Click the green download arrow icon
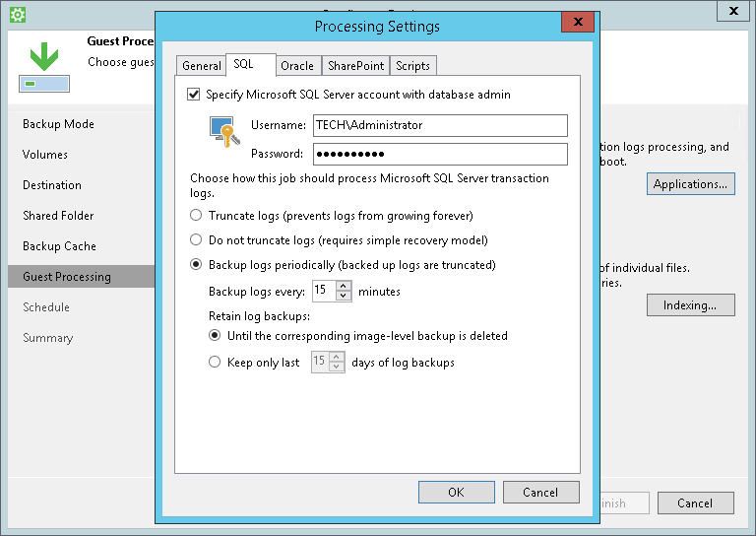Viewport: 756px width, 536px height. coord(44,57)
